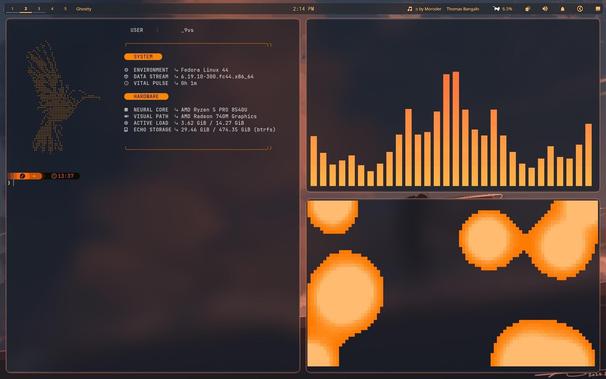
Task: Click the running cat CPU icon
Action: pos(497,9)
